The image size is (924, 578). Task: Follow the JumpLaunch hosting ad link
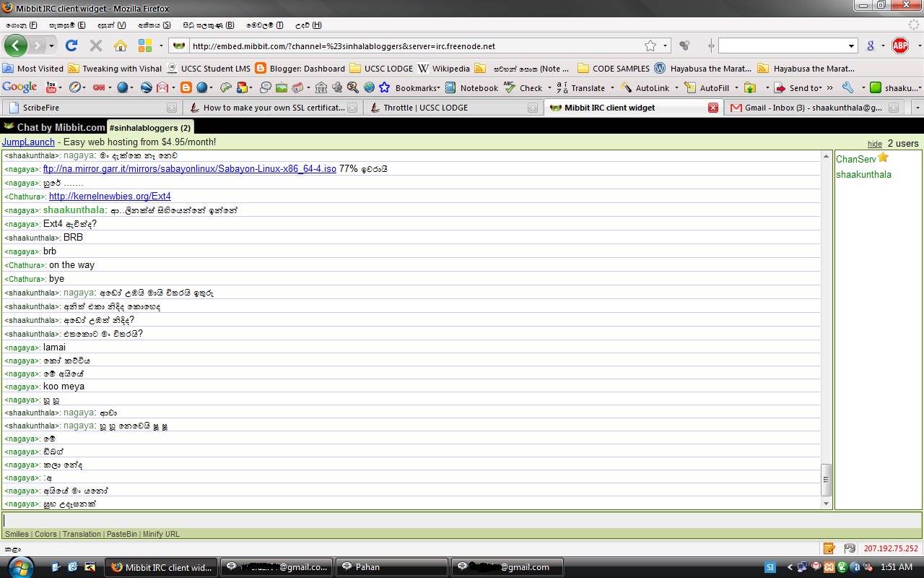click(28, 142)
